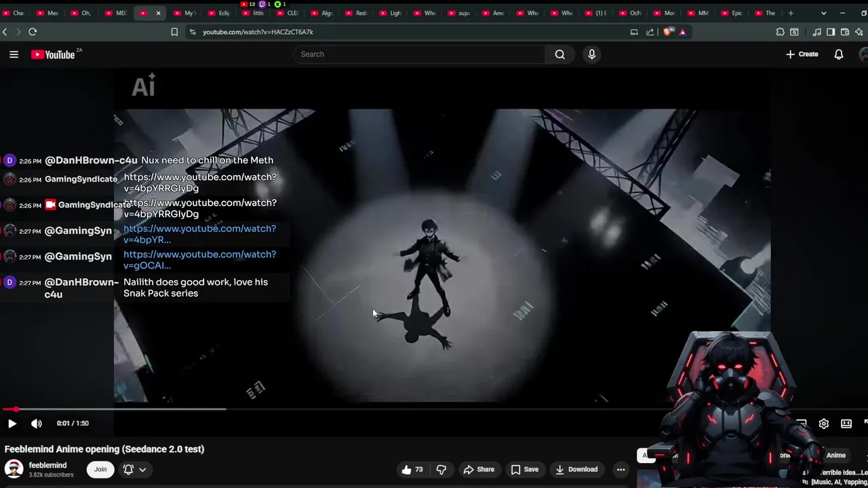The height and width of the screenshot is (488, 868).
Task: Click the Create button
Action: click(802, 54)
